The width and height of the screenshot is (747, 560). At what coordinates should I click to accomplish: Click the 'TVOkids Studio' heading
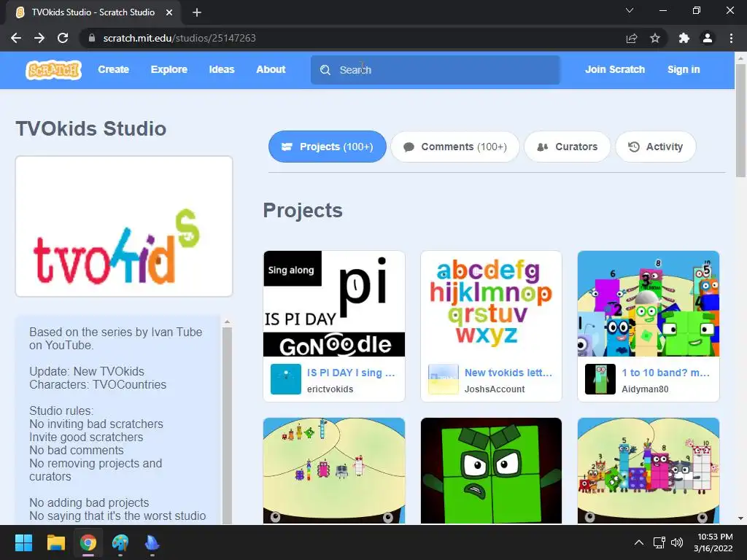[x=91, y=128]
